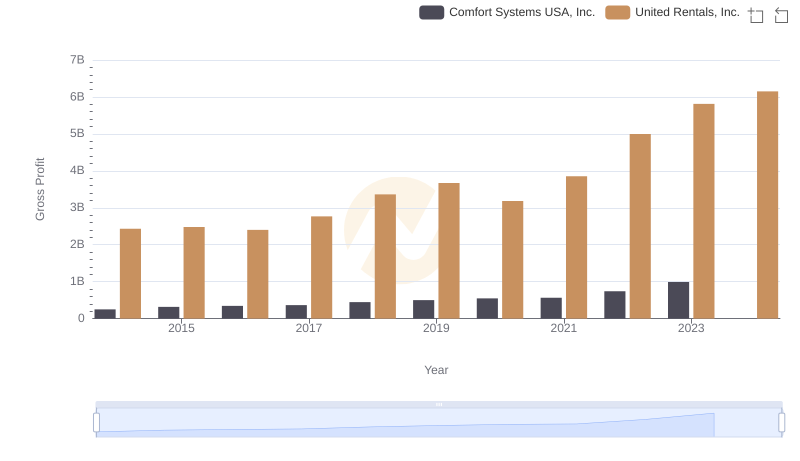Click the tan United Rentals legend swatch

coord(617,12)
